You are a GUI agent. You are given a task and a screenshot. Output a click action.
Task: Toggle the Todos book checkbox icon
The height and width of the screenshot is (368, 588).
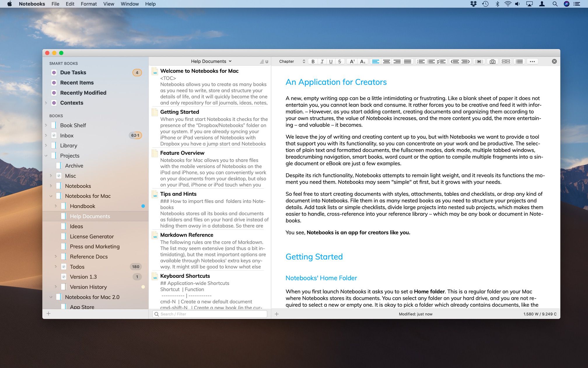[x=64, y=267]
